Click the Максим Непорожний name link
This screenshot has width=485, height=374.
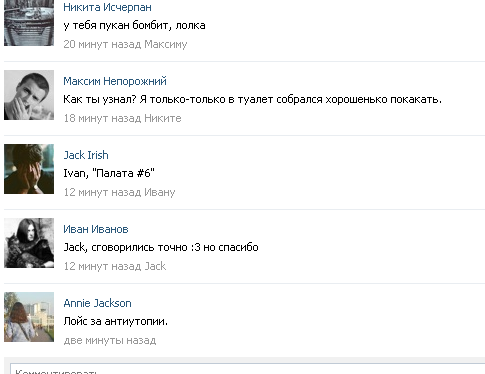(115, 81)
